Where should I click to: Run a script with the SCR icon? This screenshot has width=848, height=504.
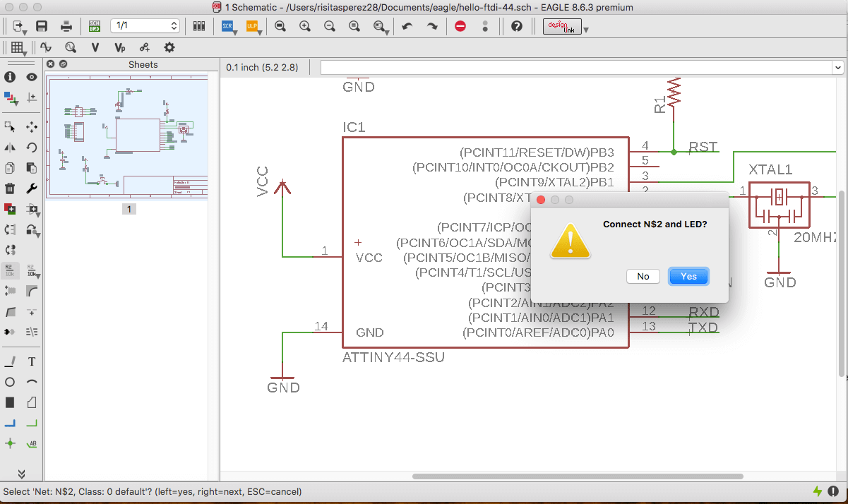tap(227, 26)
